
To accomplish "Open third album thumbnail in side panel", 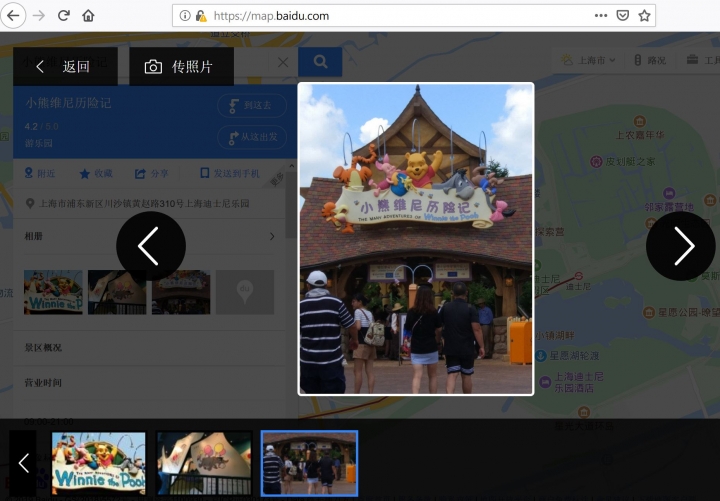I will coord(181,292).
